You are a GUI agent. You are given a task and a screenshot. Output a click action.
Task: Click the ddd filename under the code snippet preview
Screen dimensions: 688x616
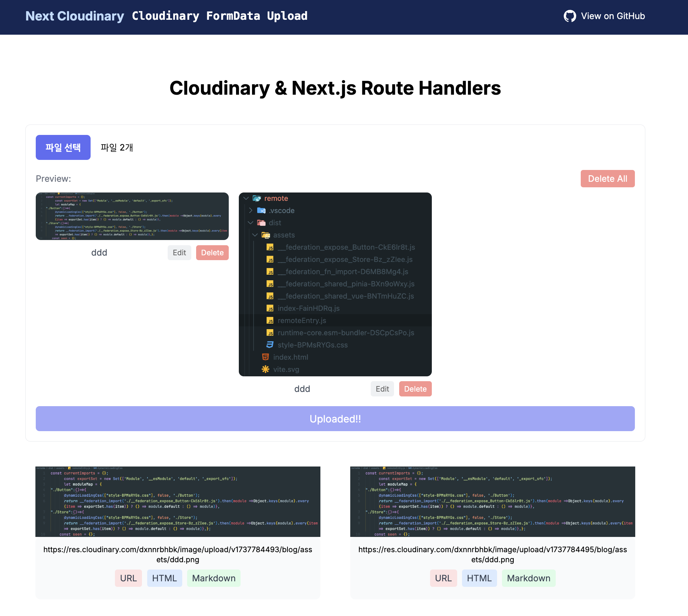pos(99,253)
